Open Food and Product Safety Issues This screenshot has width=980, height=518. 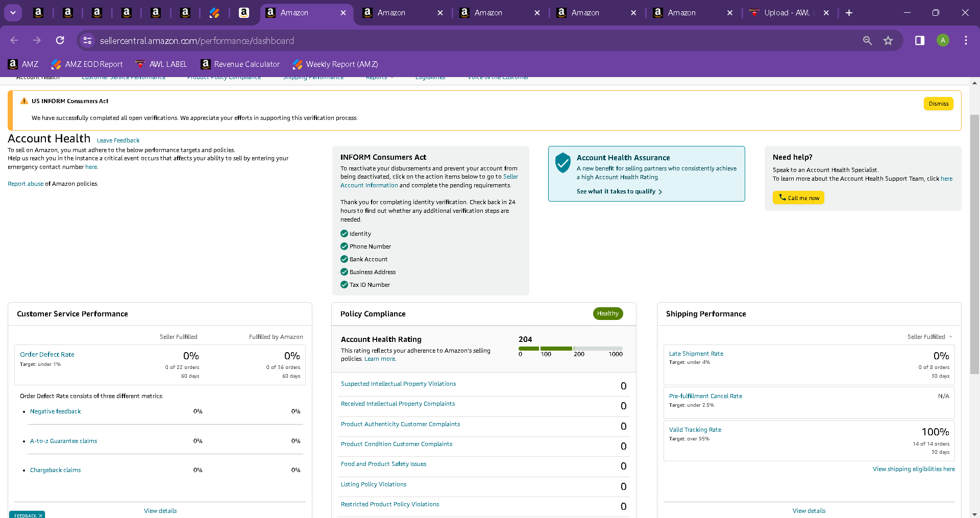pyautogui.click(x=383, y=464)
